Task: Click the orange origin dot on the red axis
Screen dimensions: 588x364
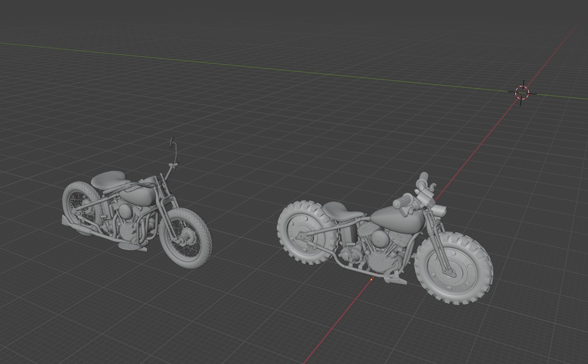Action: [371, 279]
